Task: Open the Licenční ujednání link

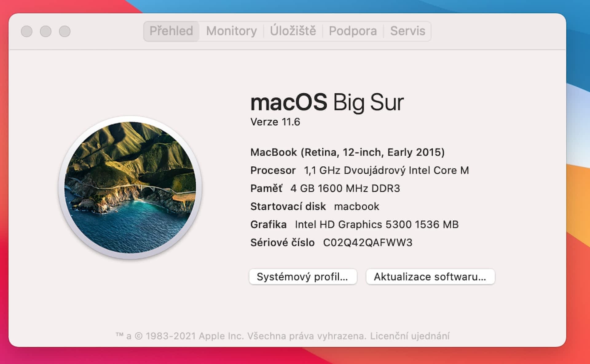Action: pyautogui.click(x=410, y=336)
